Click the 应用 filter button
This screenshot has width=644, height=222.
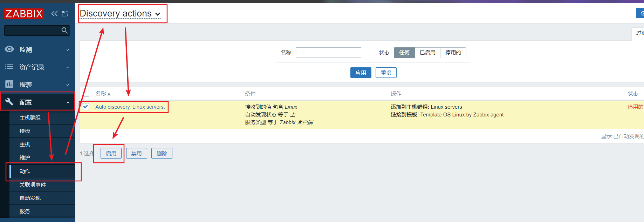(x=361, y=73)
